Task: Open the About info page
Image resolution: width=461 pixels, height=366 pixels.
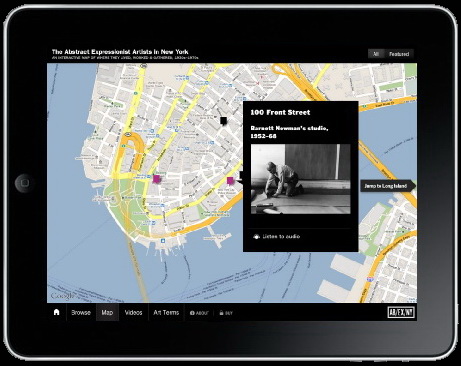Action: (x=199, y=313)
